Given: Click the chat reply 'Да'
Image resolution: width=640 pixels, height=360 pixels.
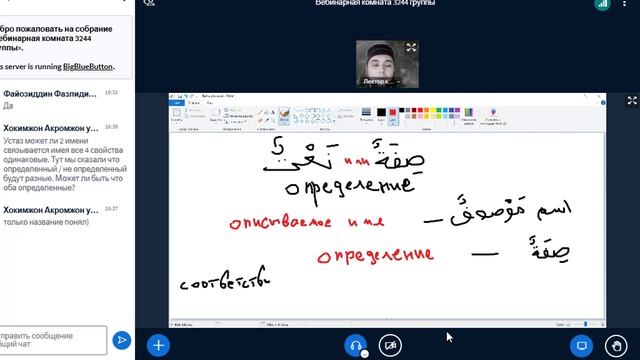Looking at the screenshot, I should (8, 106).
